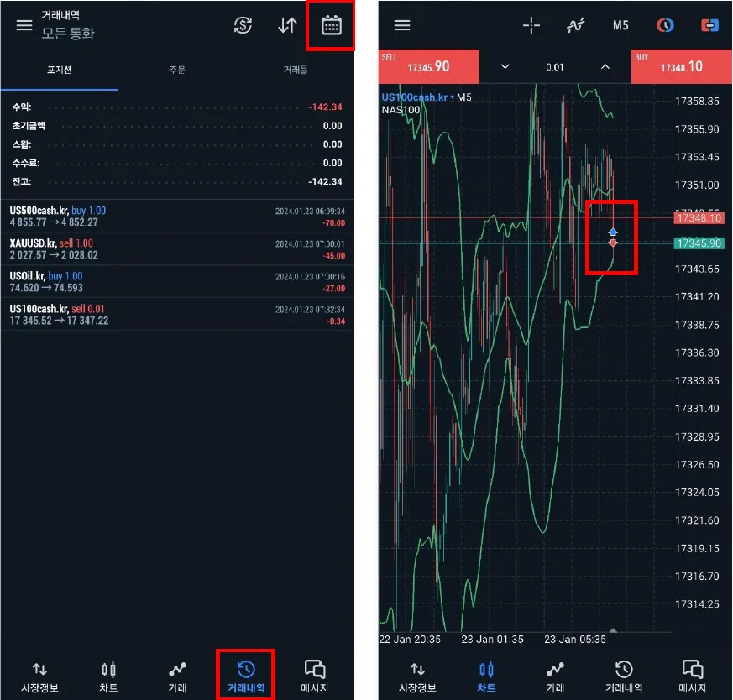
Task: Switch to the 주문 tab
Action: (x=177, y=70)
